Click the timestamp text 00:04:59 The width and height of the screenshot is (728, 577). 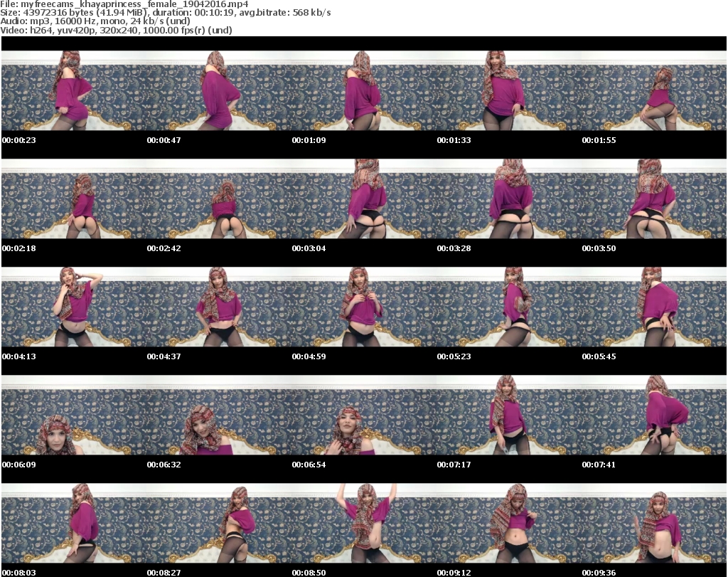(309, 356)
